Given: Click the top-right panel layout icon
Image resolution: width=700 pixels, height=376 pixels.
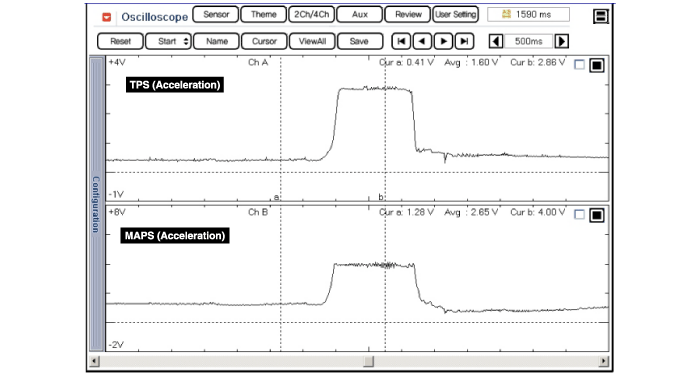Looking at the screenshot, I should [x=601, y=17].
